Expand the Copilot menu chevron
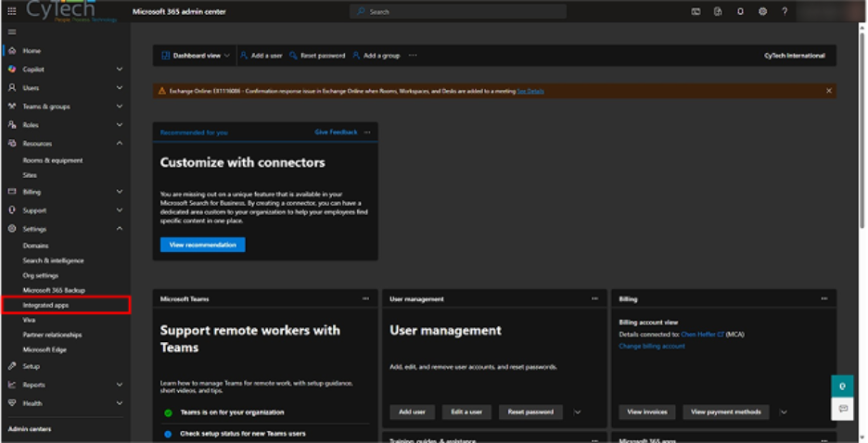The height and width of the screenshot is (443, 868). tap(120, 70)
